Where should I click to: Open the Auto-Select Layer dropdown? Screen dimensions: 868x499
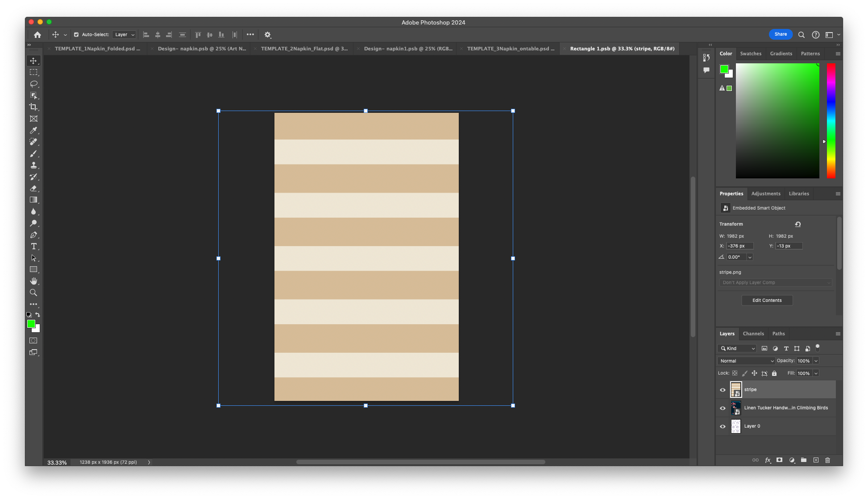point(124,34)
